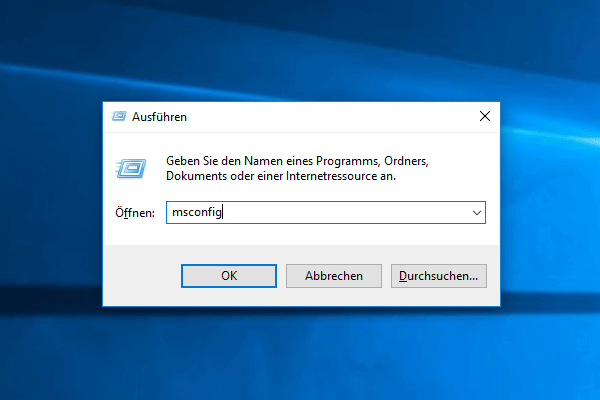
Task: Click the Öffnen: label
Action: [135, 212]
